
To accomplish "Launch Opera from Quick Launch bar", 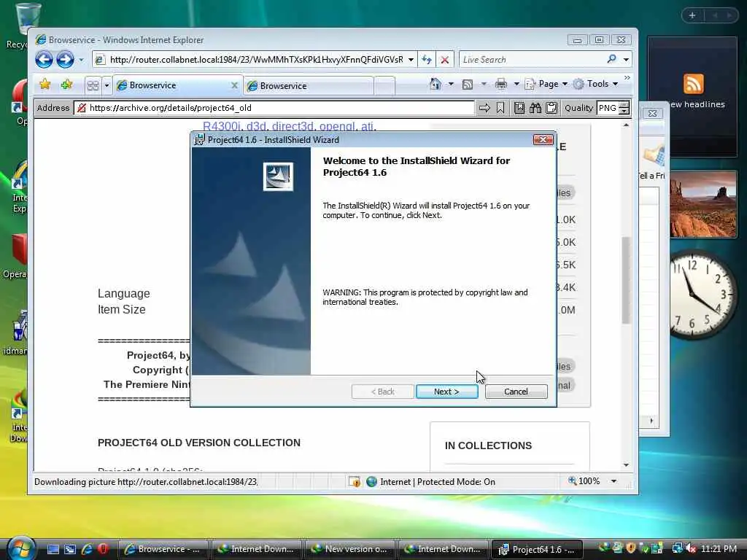I will click(x=102, y=549).
